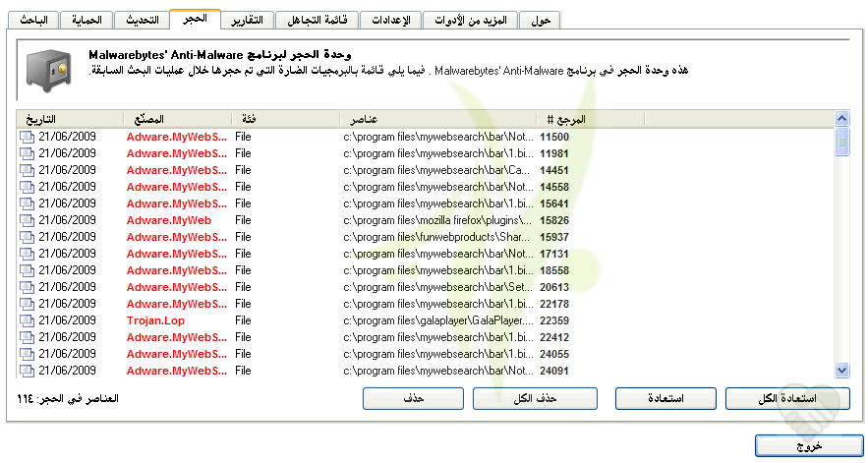Viewport: 868px width, 463px height.
Task: Click reference number 17131
Action: (554, 254)
